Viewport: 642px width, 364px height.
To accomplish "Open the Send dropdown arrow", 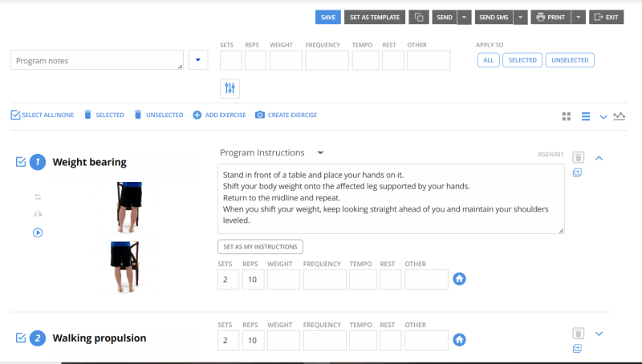I will click(x=464, y=17).
